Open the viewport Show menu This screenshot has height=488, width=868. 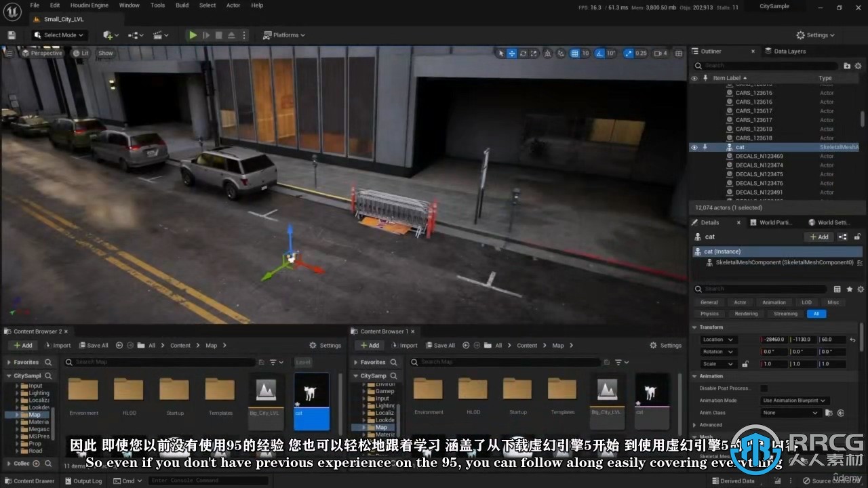(x=106, y=53)
